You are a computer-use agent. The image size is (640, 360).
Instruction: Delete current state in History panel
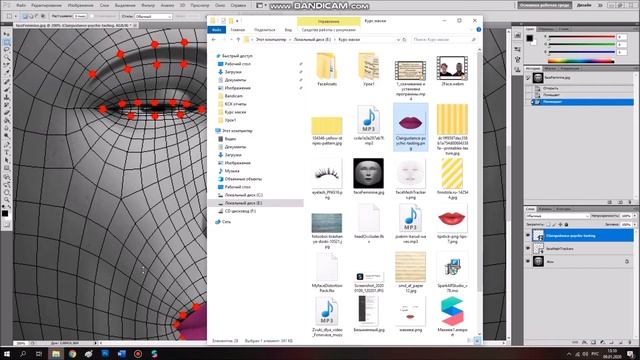click(629, 202)
